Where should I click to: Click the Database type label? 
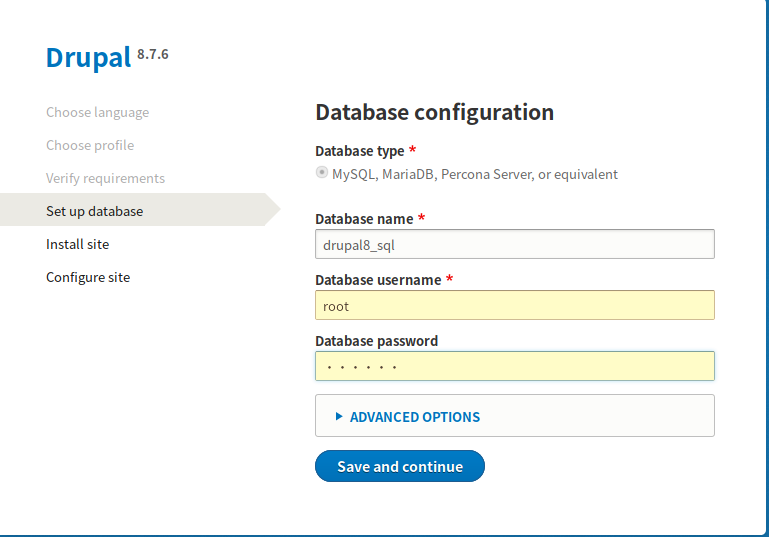360,151
